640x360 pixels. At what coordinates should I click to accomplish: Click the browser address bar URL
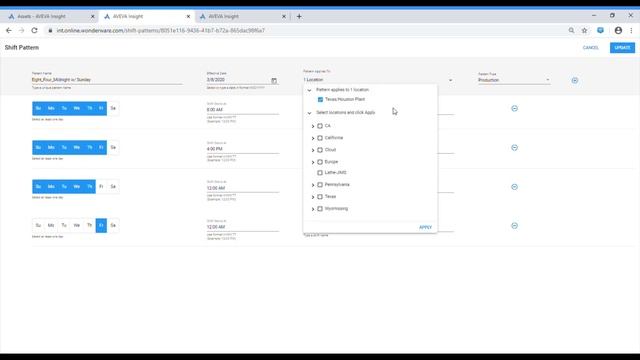(x=161, y=31)
